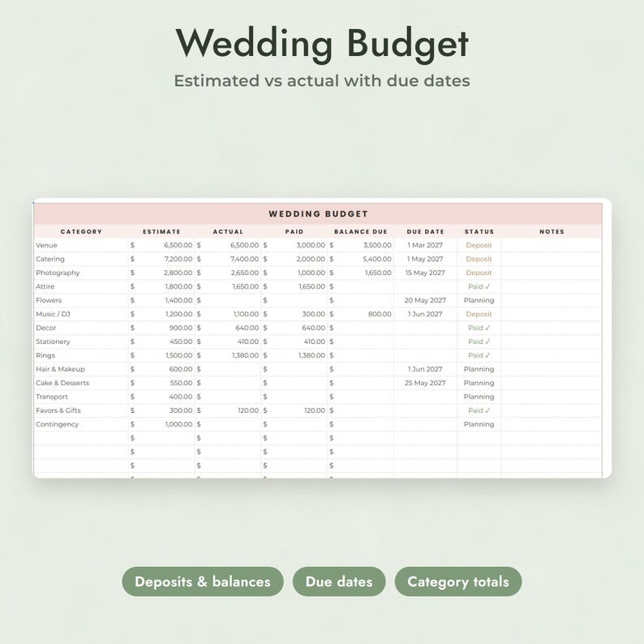Select the Stationery category cell
The width and height of the screenshot is (644, 644).
coord(81,341)
